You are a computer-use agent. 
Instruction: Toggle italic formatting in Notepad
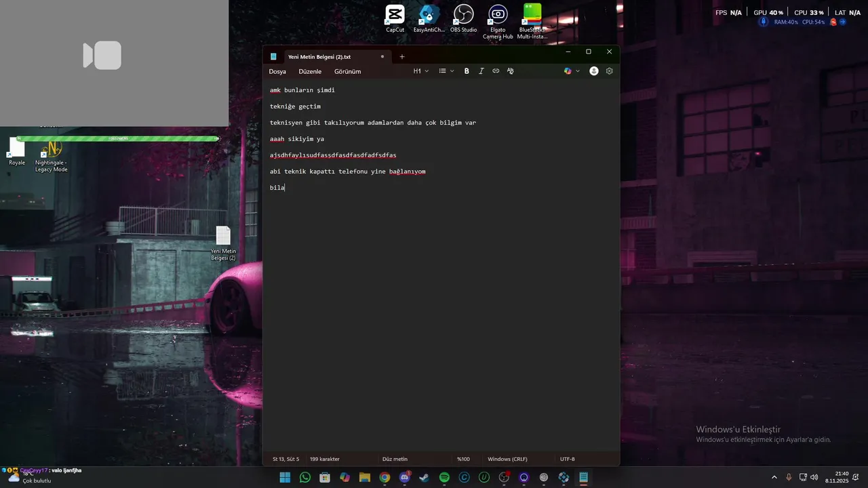(481, 71)
